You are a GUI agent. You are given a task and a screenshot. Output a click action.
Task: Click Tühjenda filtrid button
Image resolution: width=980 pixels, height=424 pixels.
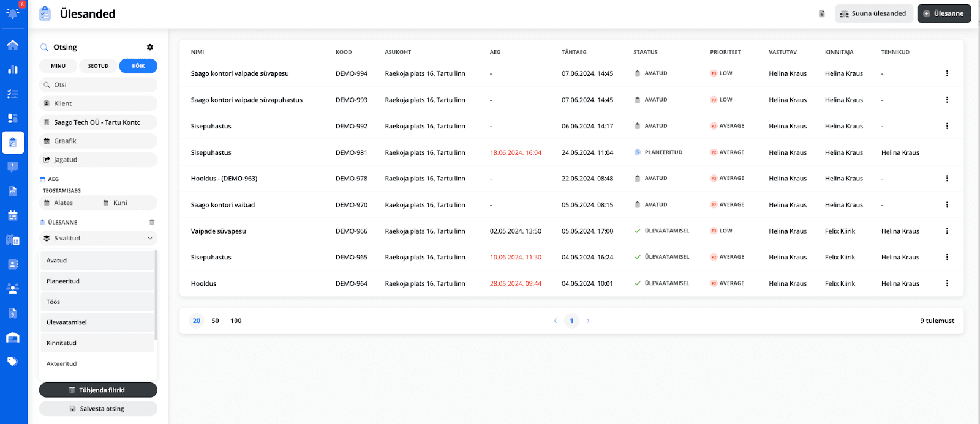[x=98, y=390]
